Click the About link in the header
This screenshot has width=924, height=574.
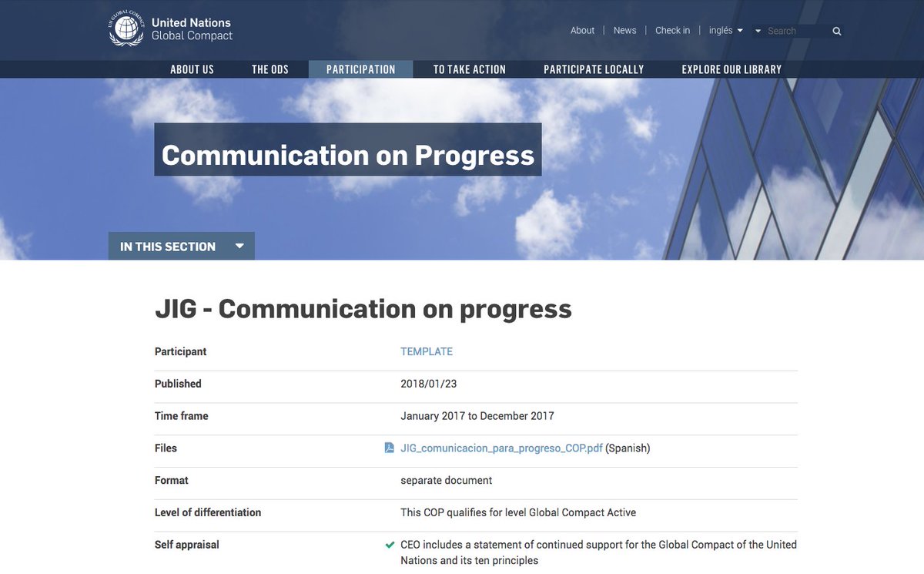[x=582, y=31]
